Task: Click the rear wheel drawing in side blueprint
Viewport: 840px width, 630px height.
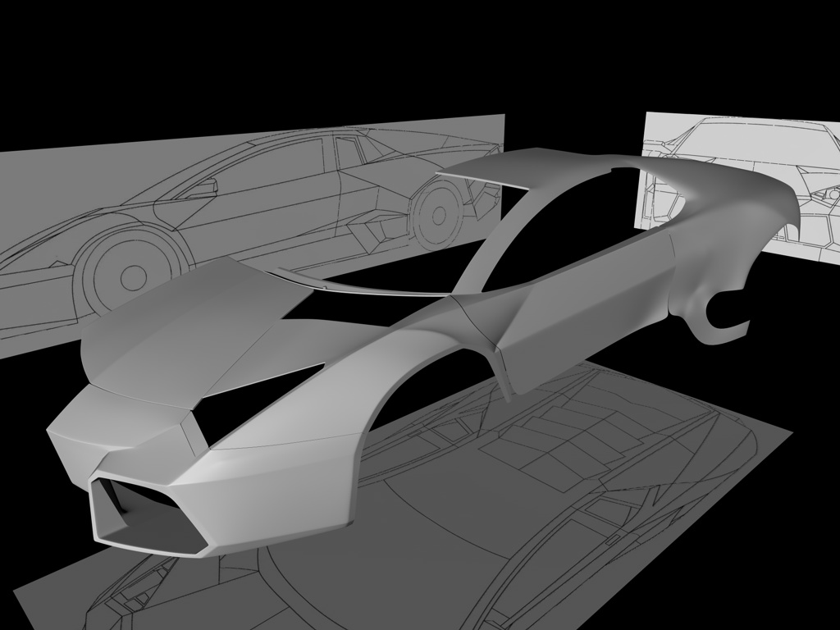Action: click(x=440, y=216)
